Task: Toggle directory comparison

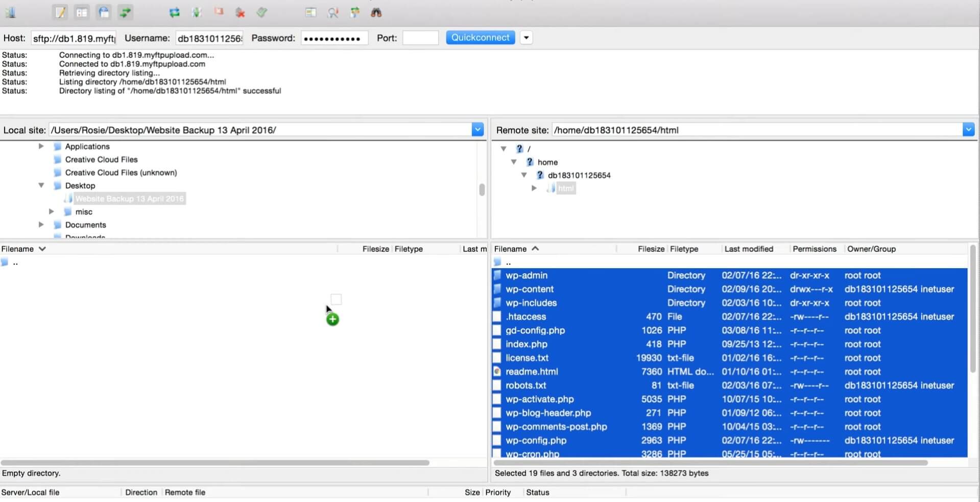Action: click(x=333, y=12)
